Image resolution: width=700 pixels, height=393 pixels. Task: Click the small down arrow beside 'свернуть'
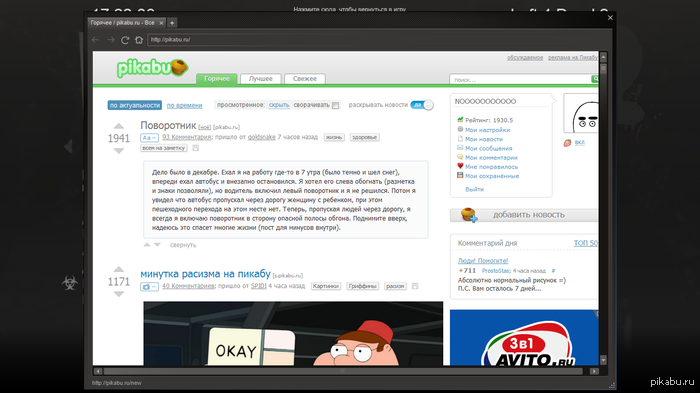tap(157, 245)
